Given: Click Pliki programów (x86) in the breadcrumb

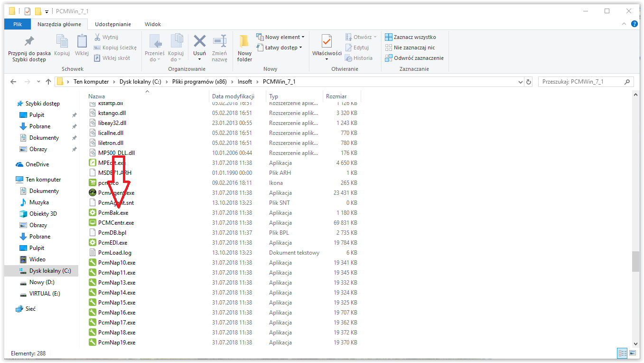Looking at the screenshot, I should (x=199, y=82).
